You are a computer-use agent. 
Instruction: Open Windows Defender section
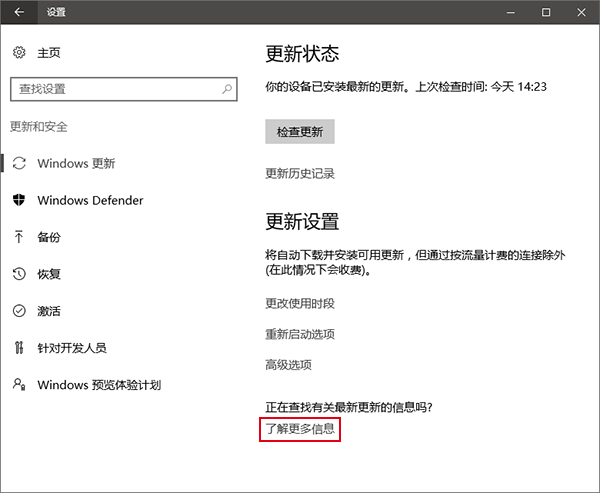(90, 200)
